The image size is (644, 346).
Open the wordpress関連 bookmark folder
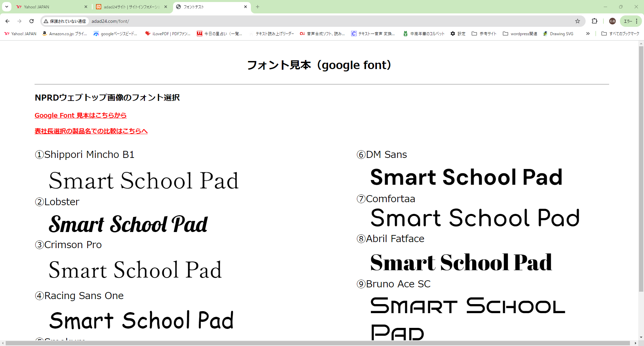(x=520, y=34)
